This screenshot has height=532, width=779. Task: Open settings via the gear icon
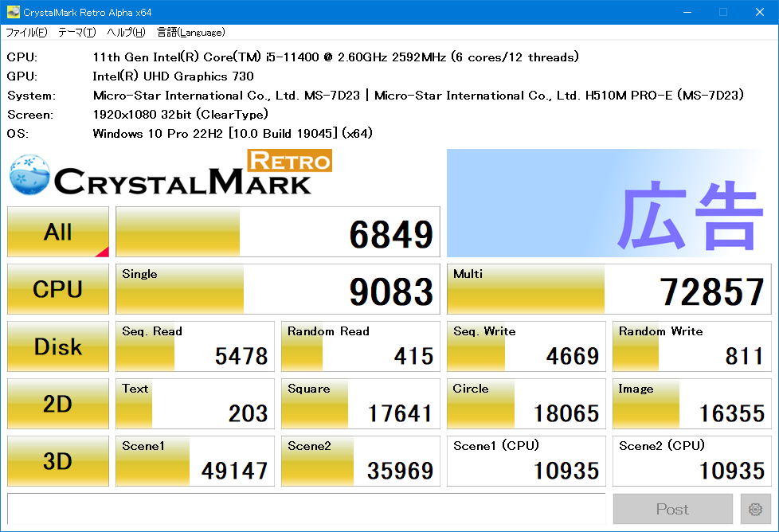click(756, 509)
